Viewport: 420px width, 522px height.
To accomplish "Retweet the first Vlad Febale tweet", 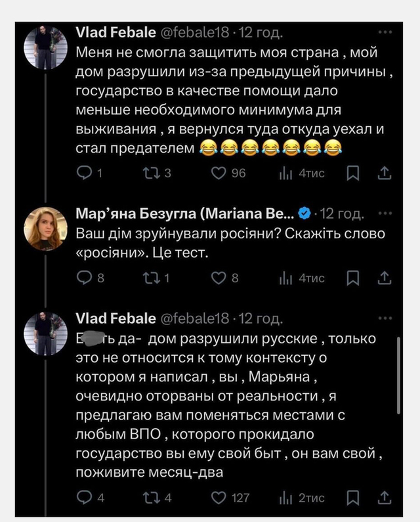I will click(x=149, y=173).
